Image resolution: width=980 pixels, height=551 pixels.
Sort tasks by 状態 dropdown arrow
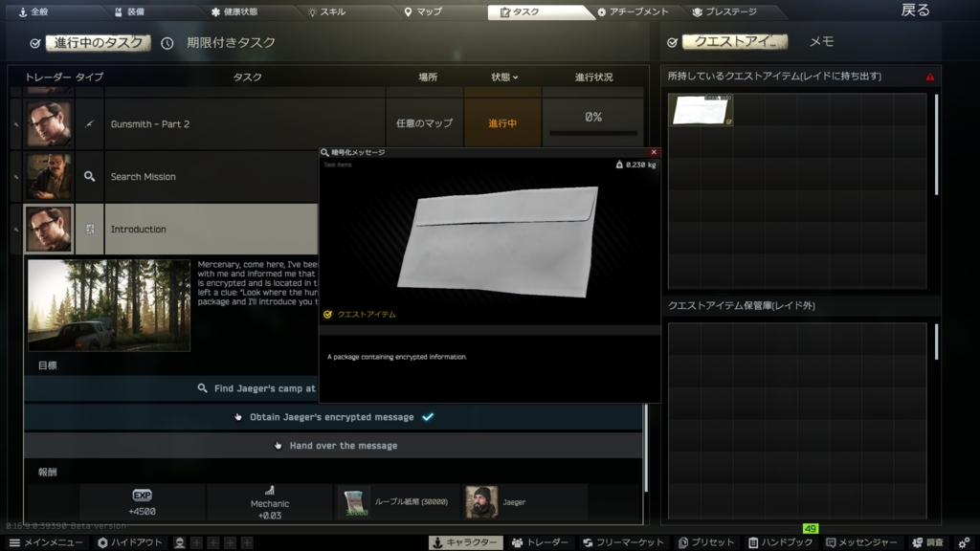point(515,77)
